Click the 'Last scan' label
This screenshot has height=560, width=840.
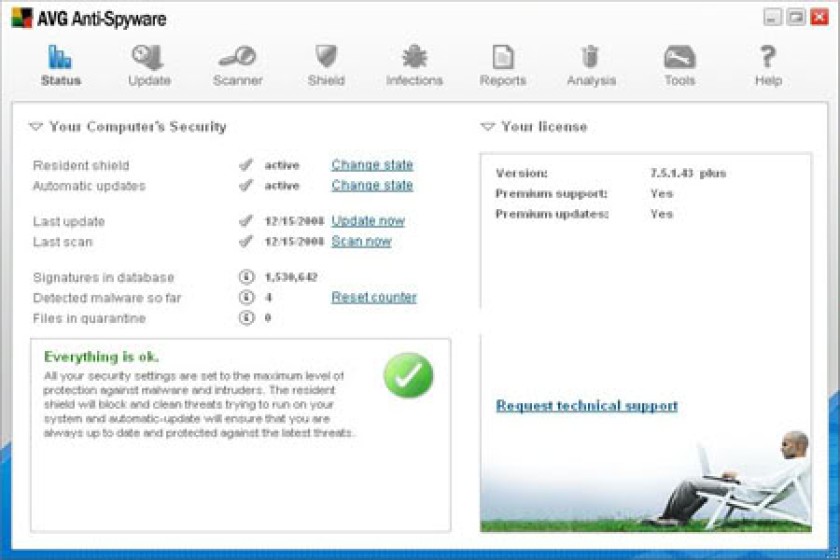pos(62,242)
